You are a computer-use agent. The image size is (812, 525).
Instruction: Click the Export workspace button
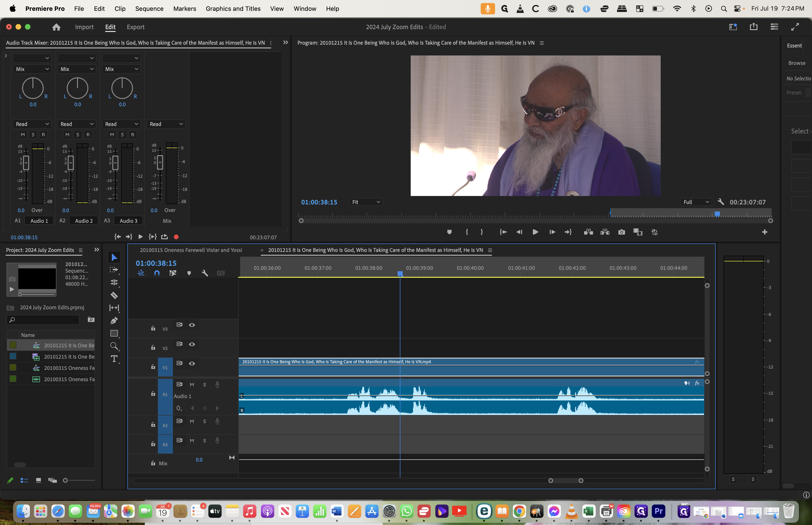pyautogui.click(x=135, y=27)
